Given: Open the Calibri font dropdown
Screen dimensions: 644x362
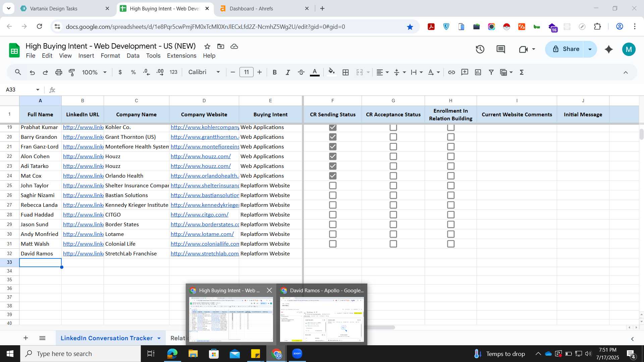Looking at the screenshot, I should pos(204,72).
